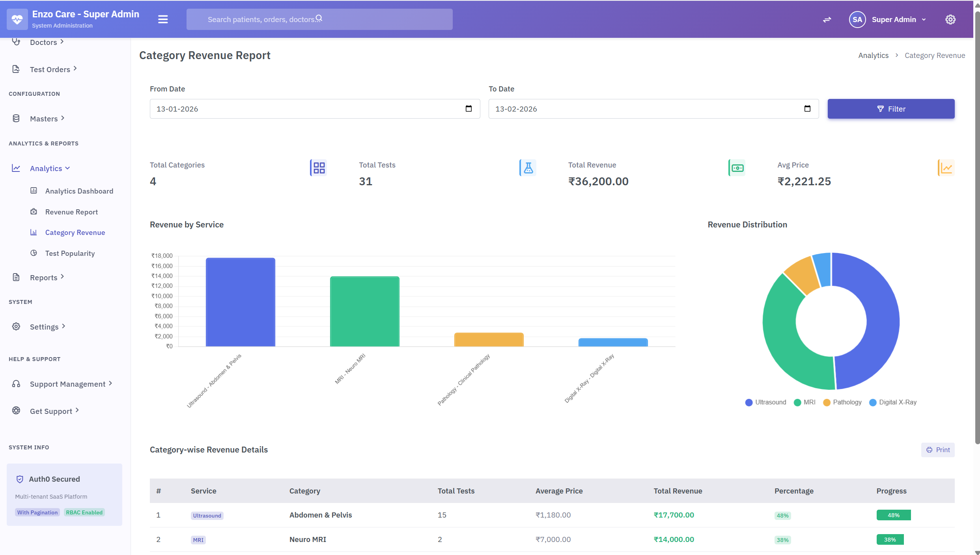The image size is (980, 555).
Task: Click the settings gear in the top bar
Action: (x=950, y=19)
